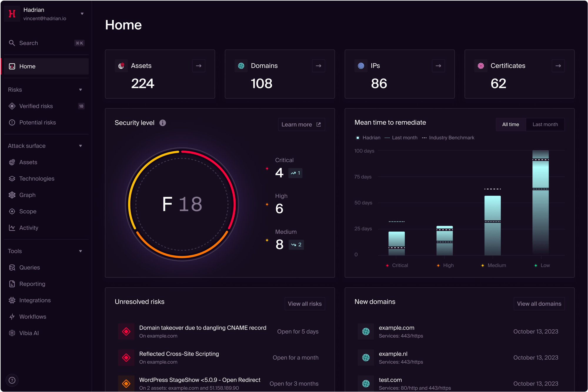Image resolution: width=588 pixels, height=392 pixels.
Task: Click the search magnifier icon
Action: 12,43
